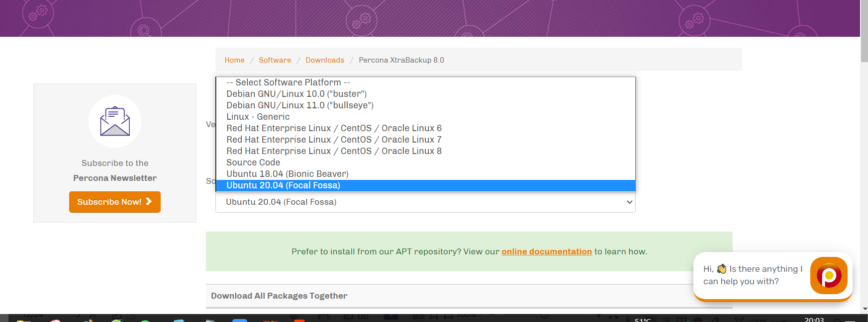Image resolution: width=868 pixels, height=322 pixels.
Task: Select Red Hat / CentOS / Oracle Linux 8
Action: pos(426,151)
